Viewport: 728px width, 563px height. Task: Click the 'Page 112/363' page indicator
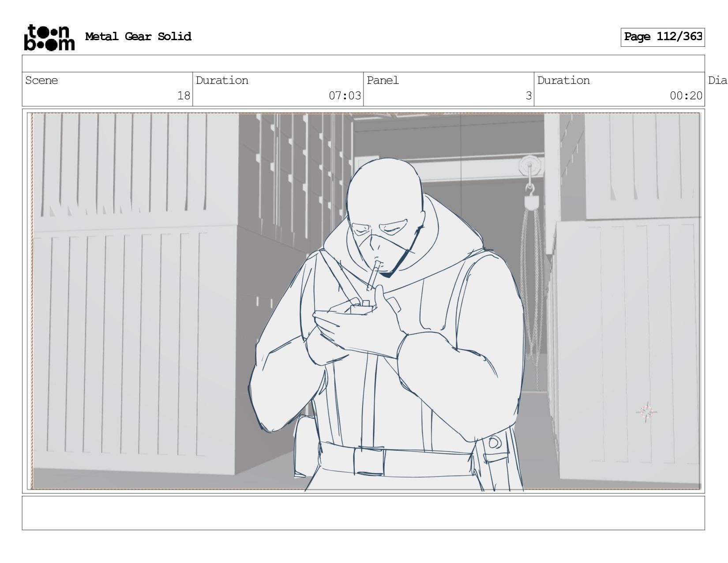[x=663, y=37]
